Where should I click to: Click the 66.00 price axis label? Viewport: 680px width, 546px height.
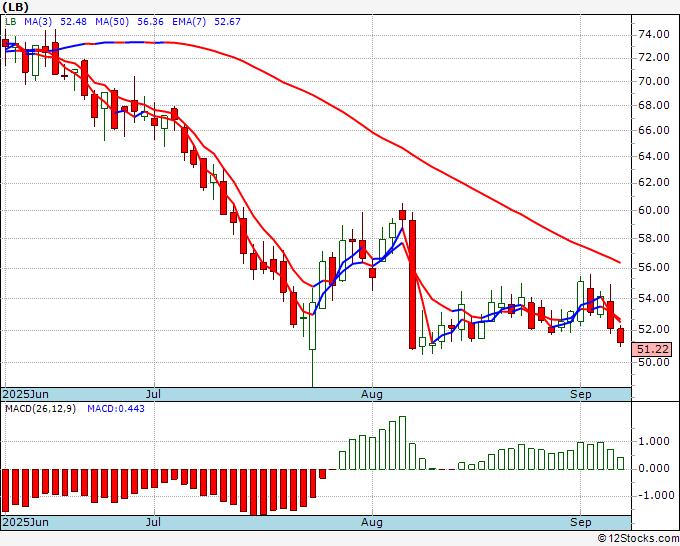click(x=654, y=130)
